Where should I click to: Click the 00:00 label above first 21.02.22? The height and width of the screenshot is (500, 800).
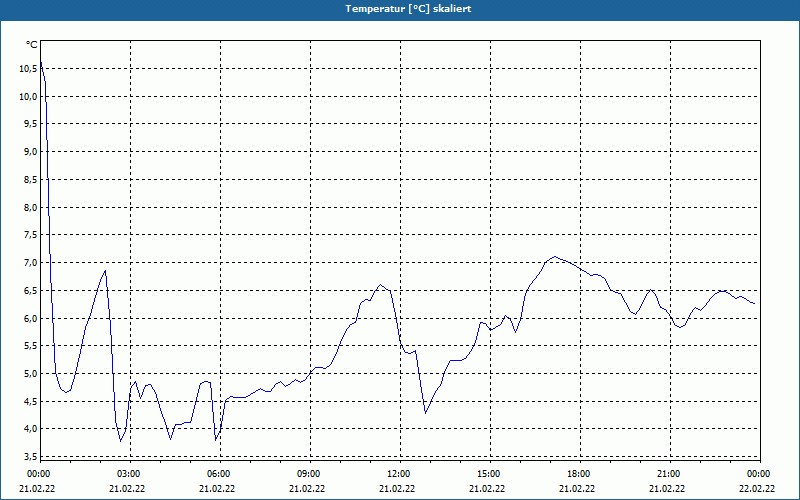(x=39, y=474)
